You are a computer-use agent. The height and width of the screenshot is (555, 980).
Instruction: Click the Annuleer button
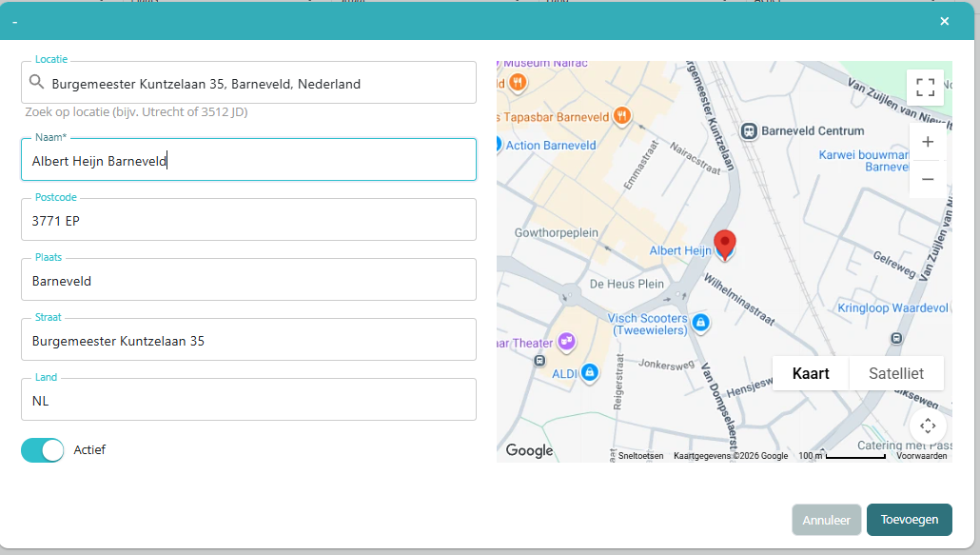point(826,520)
